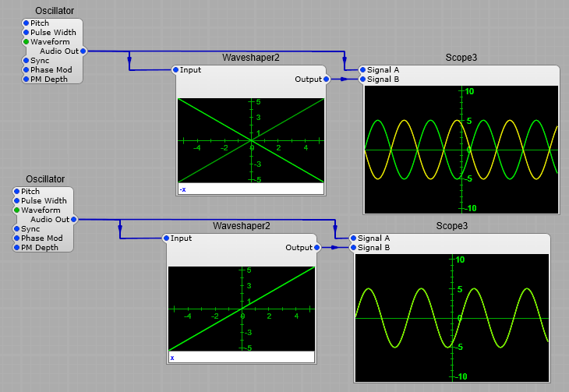Click the Output pin of the lower Waveshaper2

tap(316, 248)
